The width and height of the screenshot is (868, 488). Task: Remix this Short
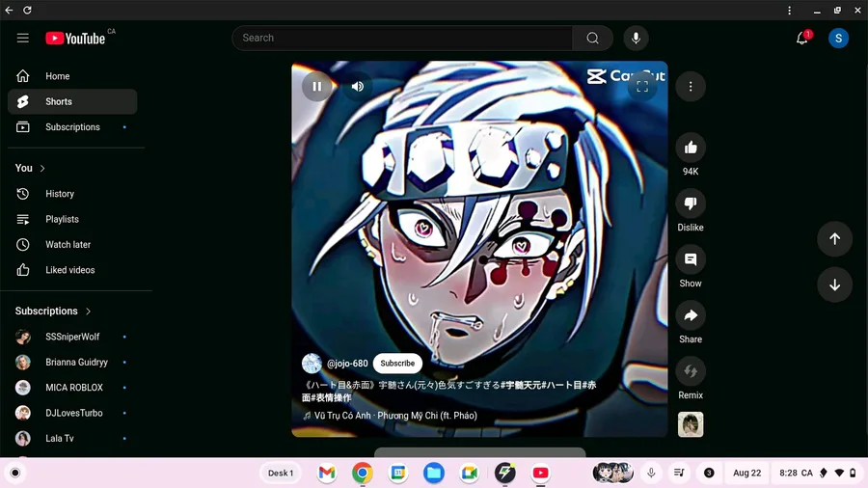click(x=691, y=371)
